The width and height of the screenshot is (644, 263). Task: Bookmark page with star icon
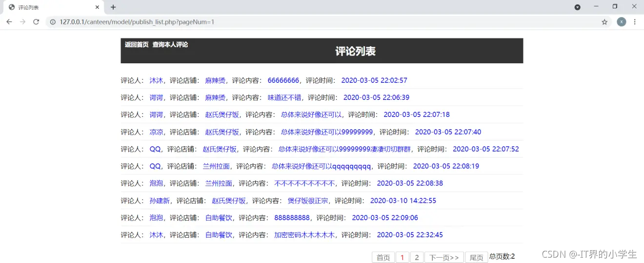604,22
